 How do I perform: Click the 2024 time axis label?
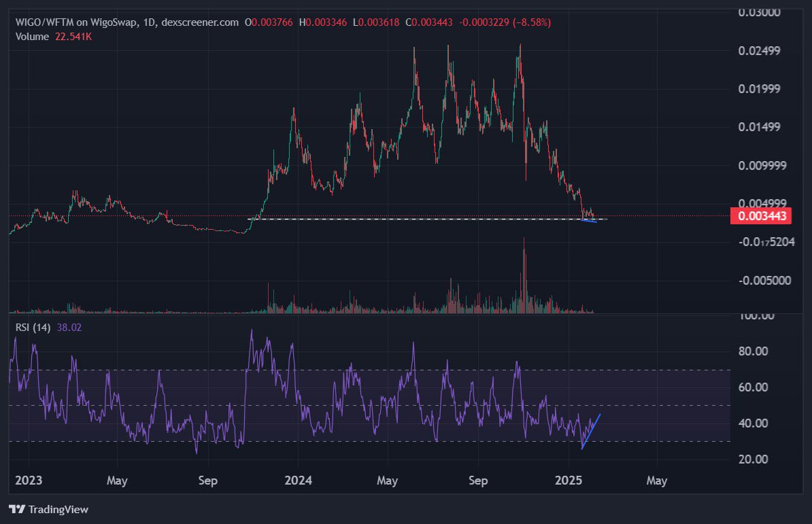pos(299,481)
